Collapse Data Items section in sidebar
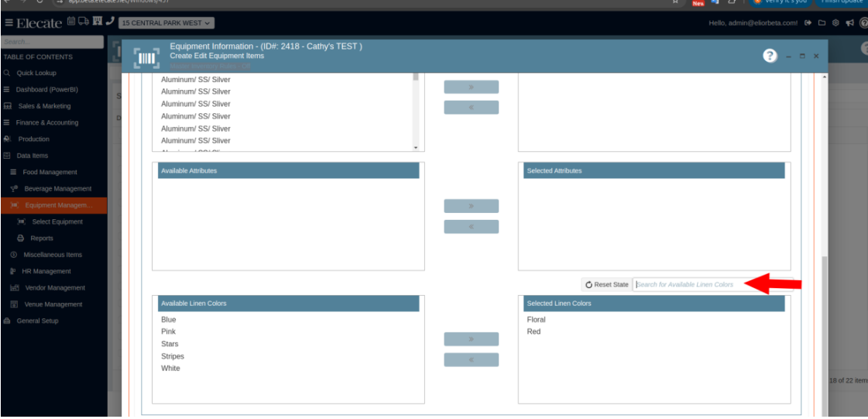 coord(33,156)
